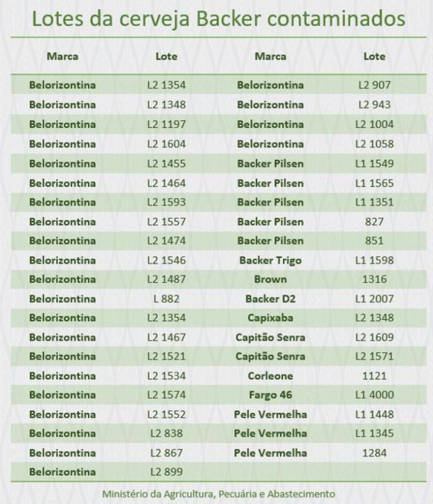Click the Fargo 46 brand name
The width and height of the screenshot is (433, 504).
click(x=270, y=395)
